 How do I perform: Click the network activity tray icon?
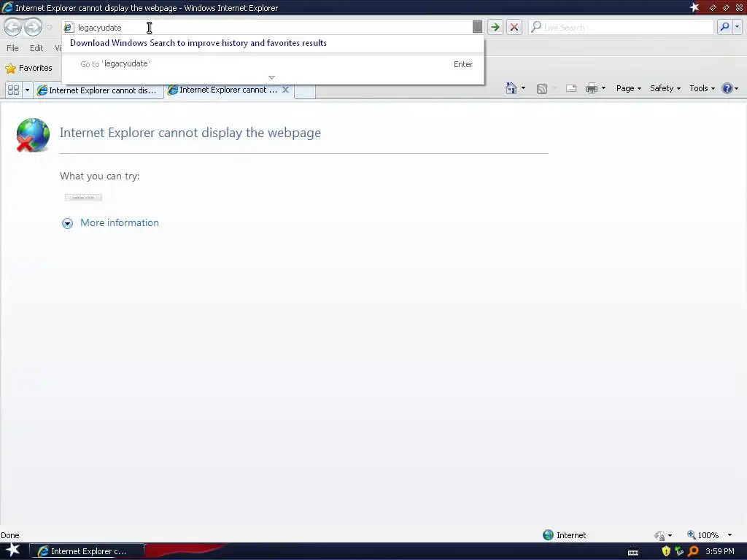coord(679,551)
